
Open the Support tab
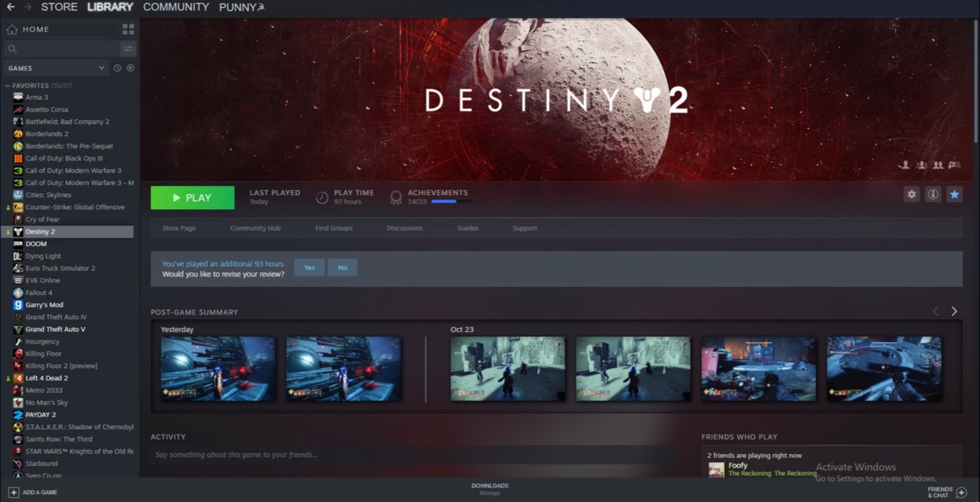(525, 228)
